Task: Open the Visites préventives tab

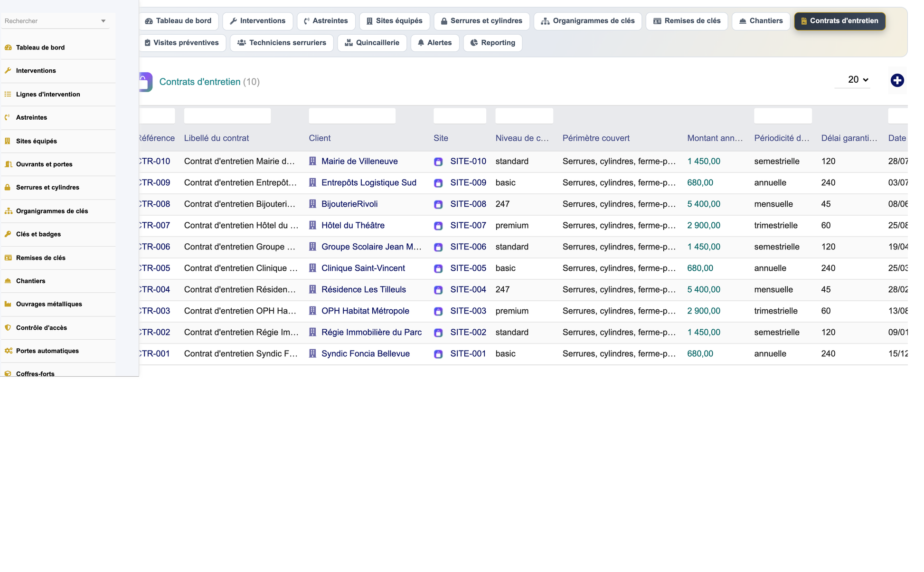Action: [182, 43]
